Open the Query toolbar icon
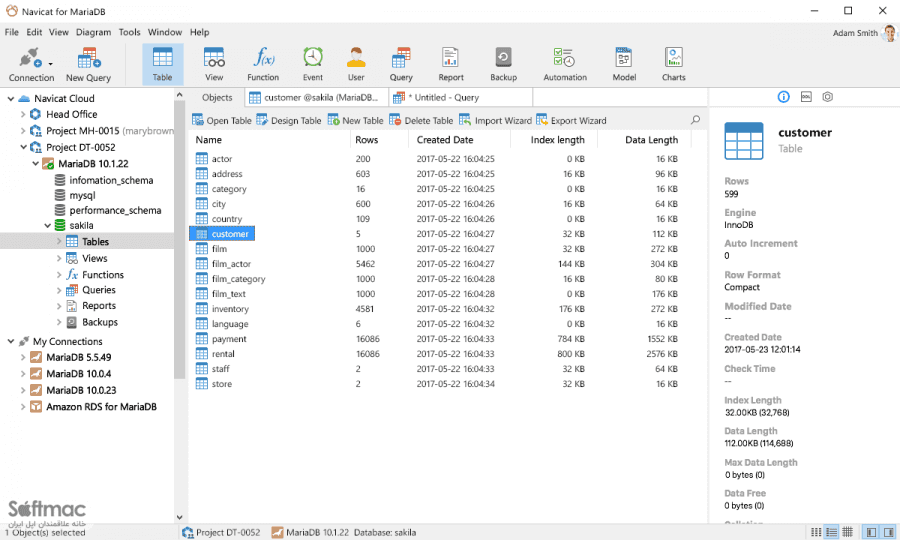Screen dimensions: 900x540 click(401, 64)
